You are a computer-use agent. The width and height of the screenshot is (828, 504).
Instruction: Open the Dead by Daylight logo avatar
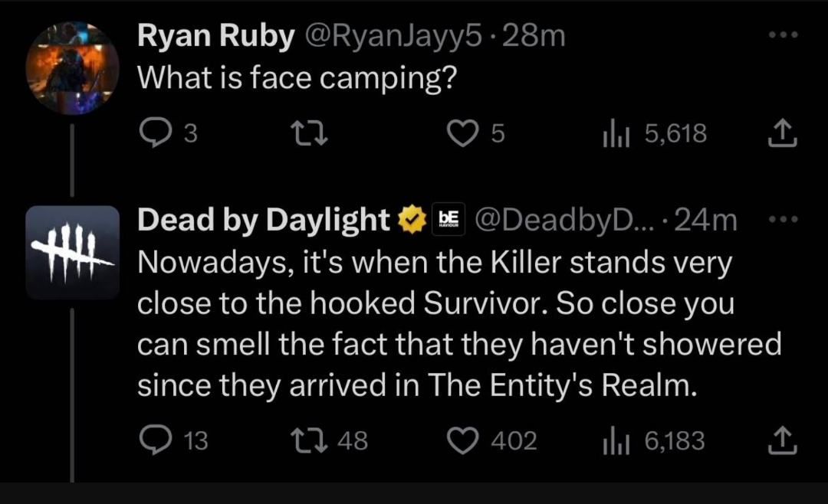(72, 252)
